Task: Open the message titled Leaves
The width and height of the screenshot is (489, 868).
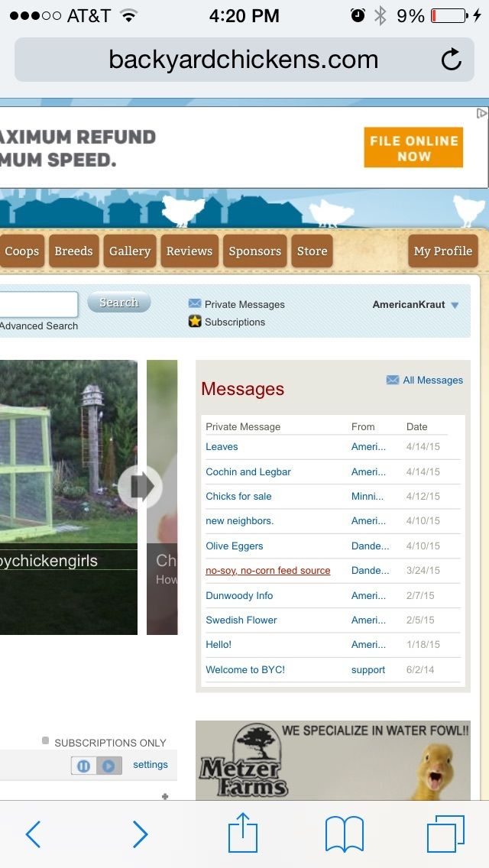Action: tap(222, 447)
